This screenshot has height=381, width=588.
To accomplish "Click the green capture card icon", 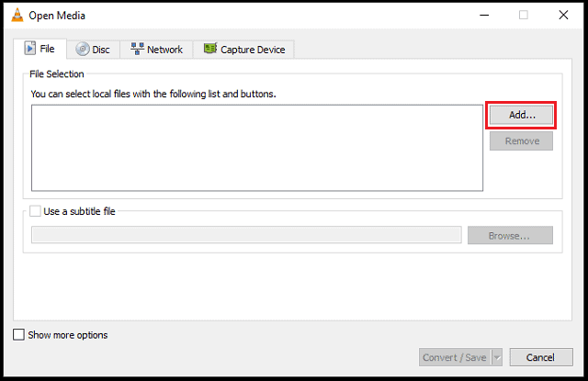I will (x=210, y=49).
